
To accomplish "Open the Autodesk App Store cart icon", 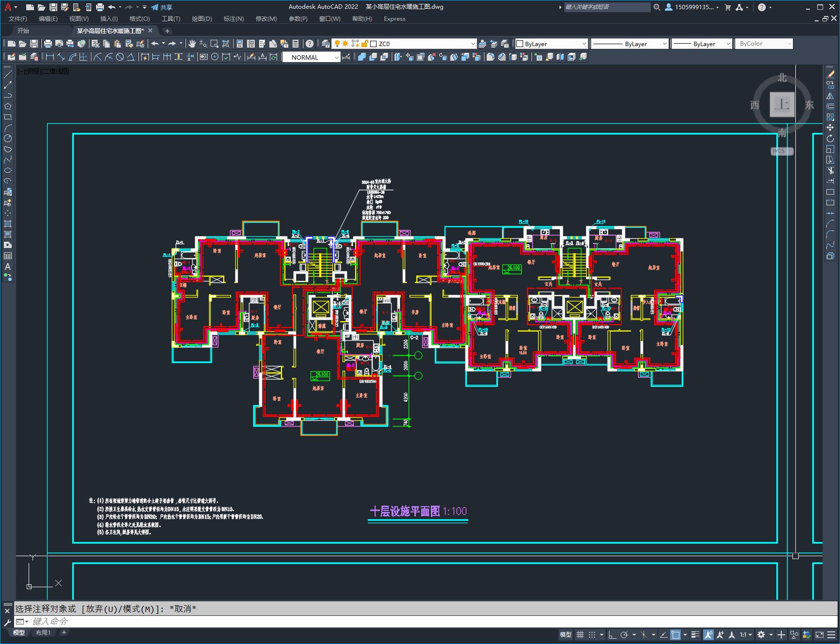I will (727, 7).
